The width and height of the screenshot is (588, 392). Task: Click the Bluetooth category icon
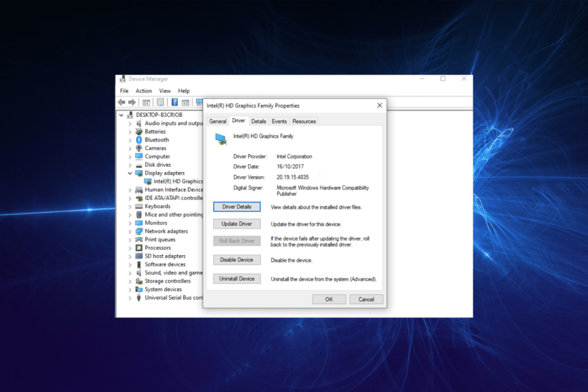pos(139,140)
